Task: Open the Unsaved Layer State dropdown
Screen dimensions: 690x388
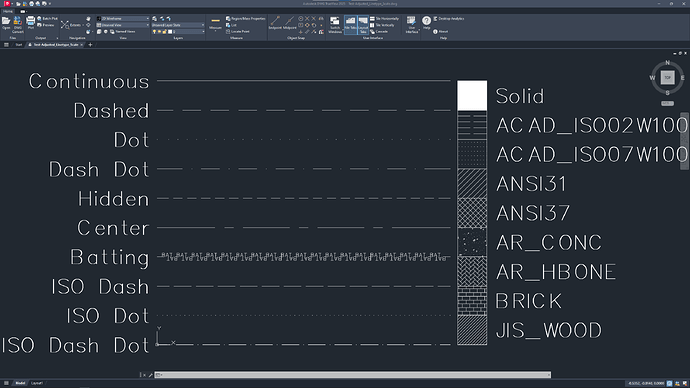Action: pos(178,25)
